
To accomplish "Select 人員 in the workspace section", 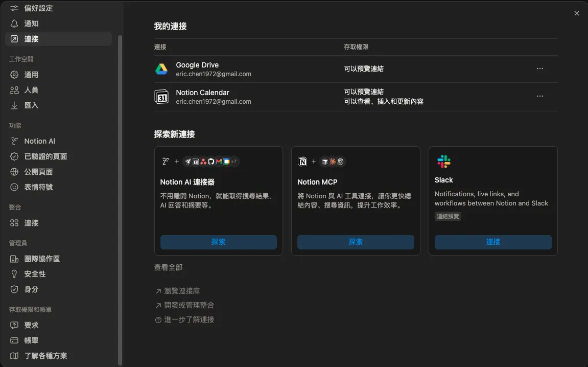I will click(x=31, y=90).
